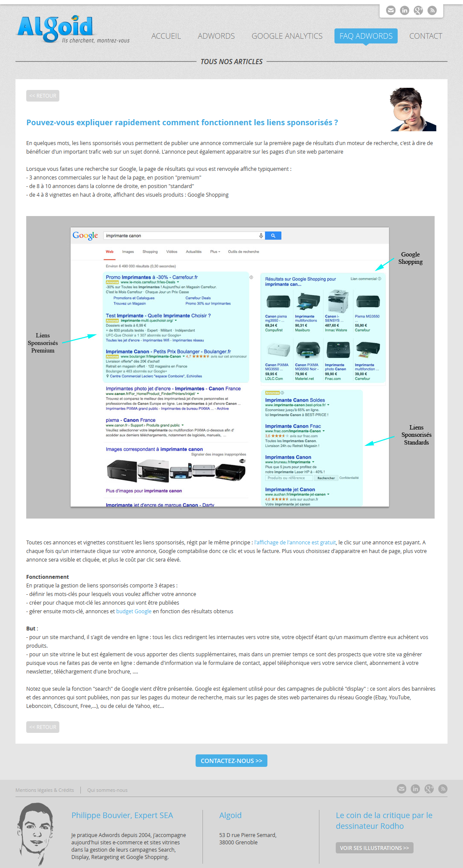Click the email envelope icon in the footer
This screenshot has height=868, width=463.
pos(402,788)
